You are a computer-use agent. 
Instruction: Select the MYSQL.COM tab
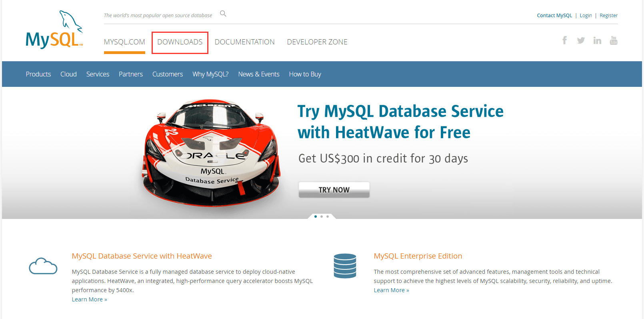click(x=124, y=42)
